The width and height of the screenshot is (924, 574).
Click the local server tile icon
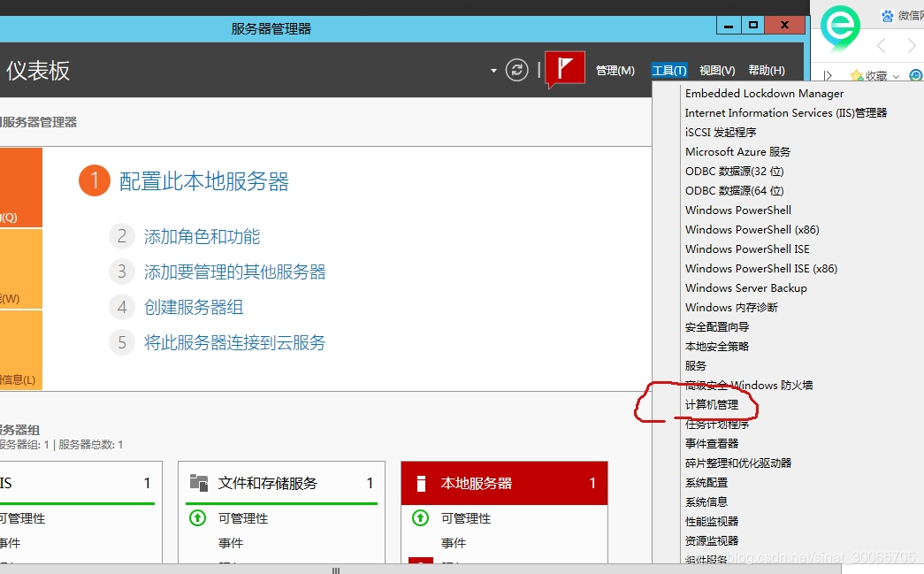point(421,483)
